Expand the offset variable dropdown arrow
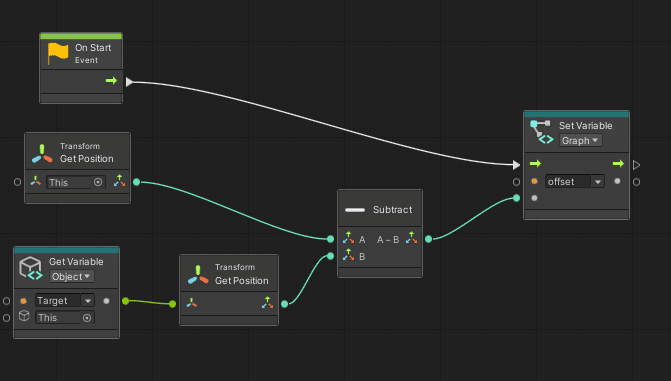This screenshot has width=671, height=381. tap(598, 182)
